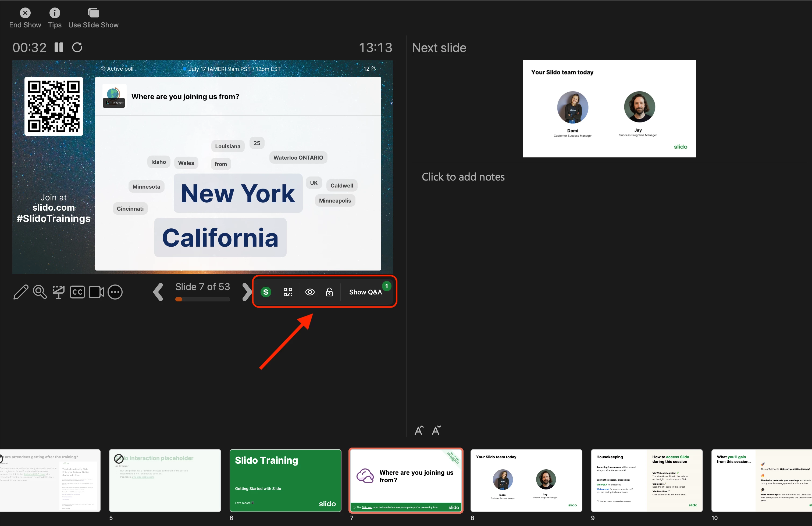The width and height of the screenshot is (812, 526).
Task: Show the Slido QR code button
Action: coord(288,292)
